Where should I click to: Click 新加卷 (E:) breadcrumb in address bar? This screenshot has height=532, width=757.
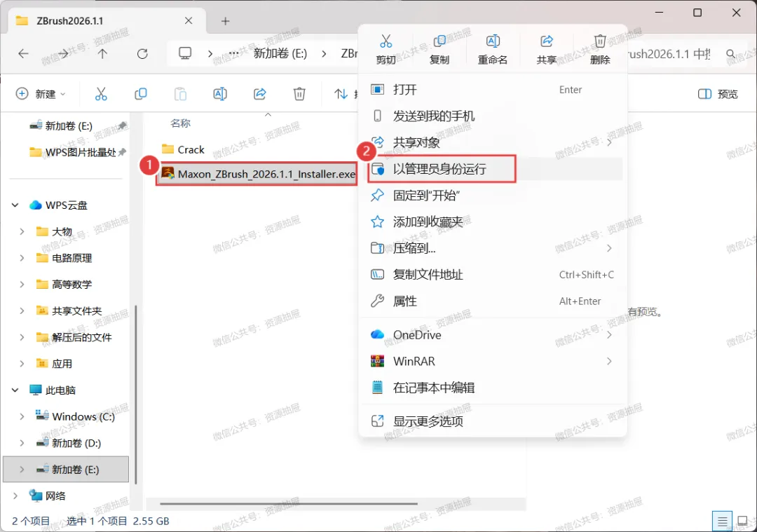[x=280, y=53]
